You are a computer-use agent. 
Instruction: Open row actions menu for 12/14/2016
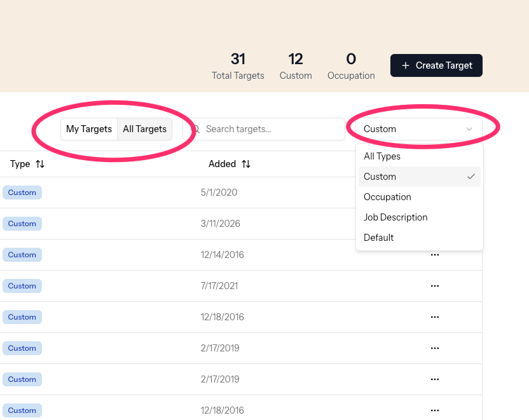point(434,255)
